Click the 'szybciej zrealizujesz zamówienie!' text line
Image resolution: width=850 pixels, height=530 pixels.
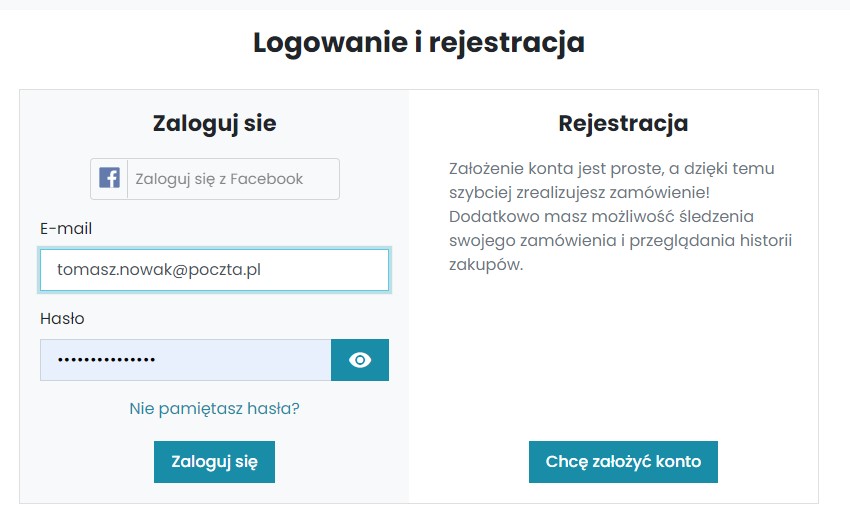click(579, 193)
